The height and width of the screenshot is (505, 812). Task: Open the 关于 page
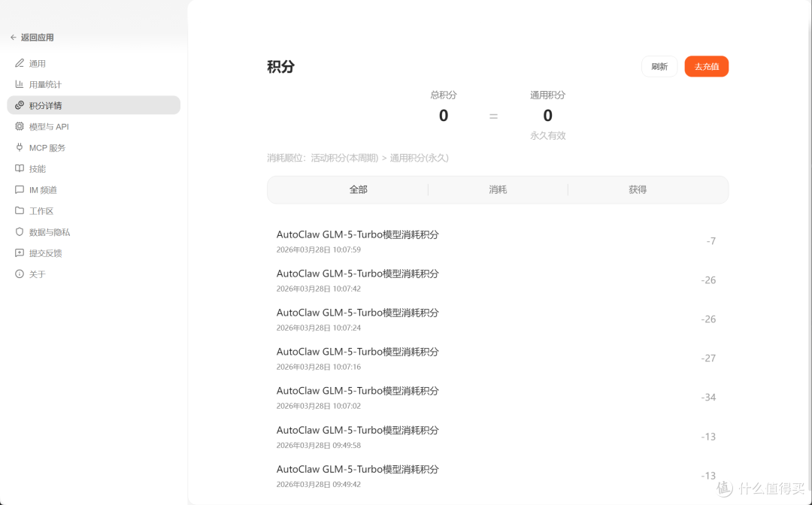click(94, 274)
